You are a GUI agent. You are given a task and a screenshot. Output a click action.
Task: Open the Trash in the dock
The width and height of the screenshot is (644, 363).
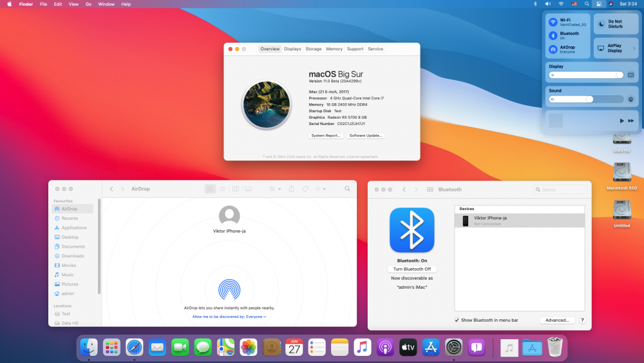pos(555,348)
